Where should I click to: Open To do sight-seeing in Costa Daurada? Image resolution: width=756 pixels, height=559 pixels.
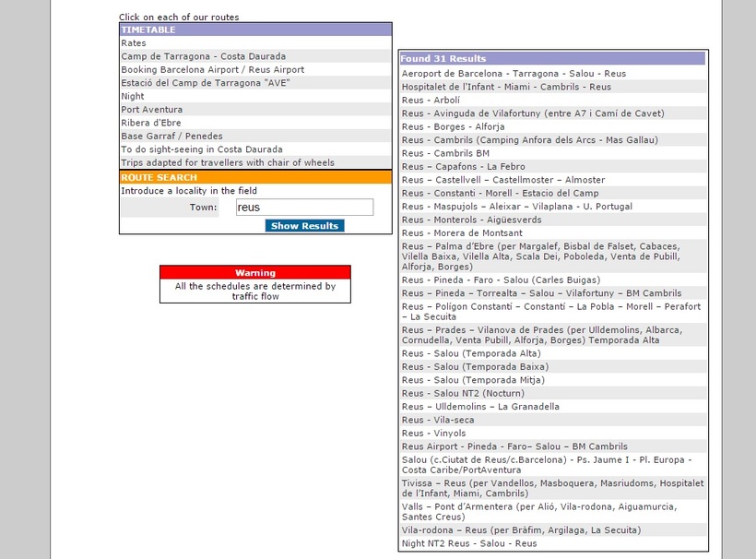click(202, 149)
